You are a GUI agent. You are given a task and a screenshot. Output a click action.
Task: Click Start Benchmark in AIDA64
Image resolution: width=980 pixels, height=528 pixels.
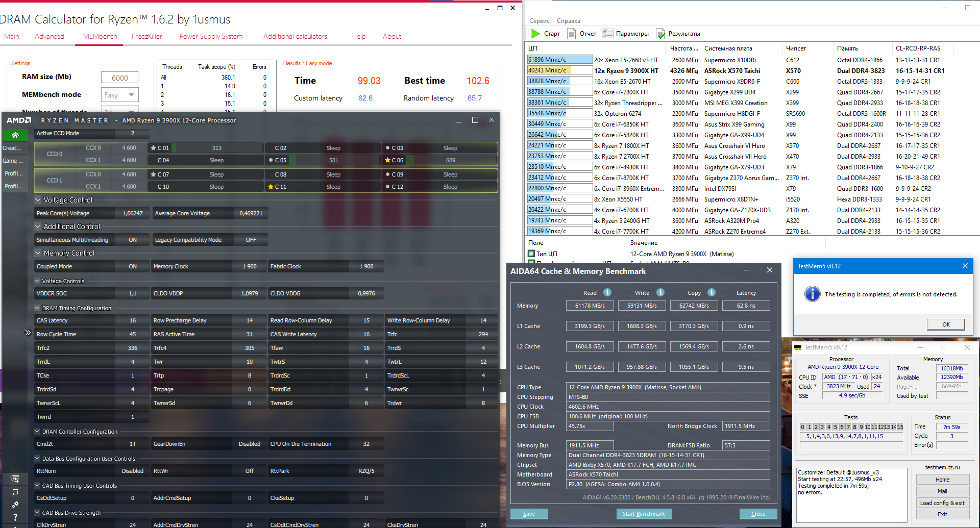[644, 514]
